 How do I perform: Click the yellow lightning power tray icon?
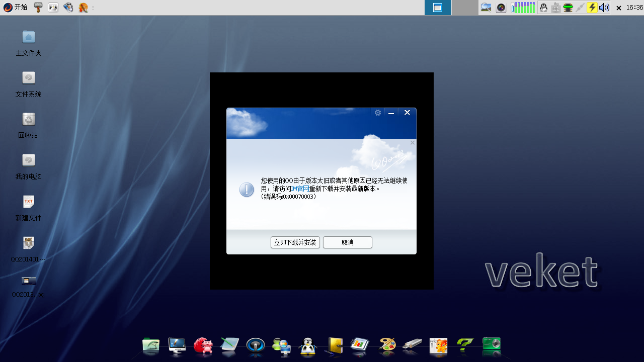(x=592, y=8)
